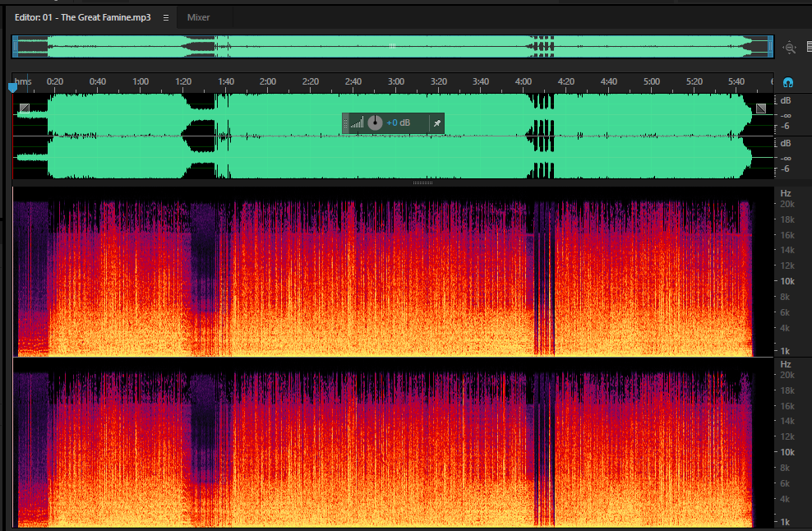Click the 0:40 mark on the time ruler

(97, 81)
